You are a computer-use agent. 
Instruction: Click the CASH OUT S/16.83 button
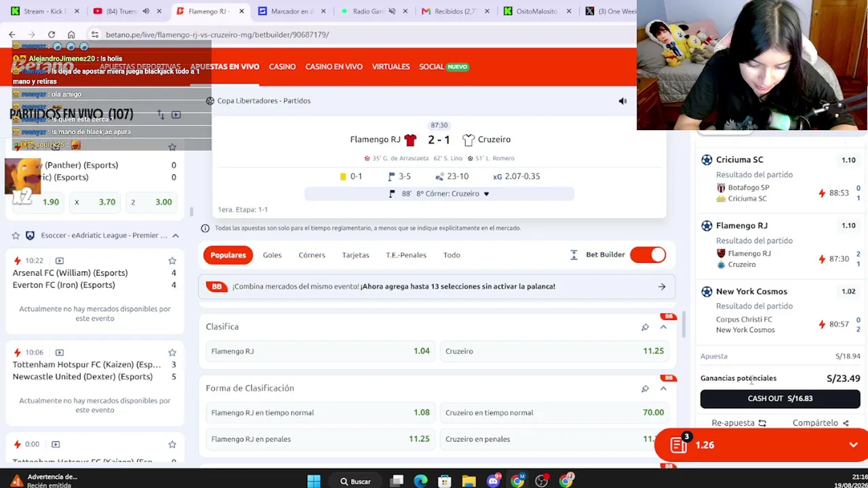780,399
